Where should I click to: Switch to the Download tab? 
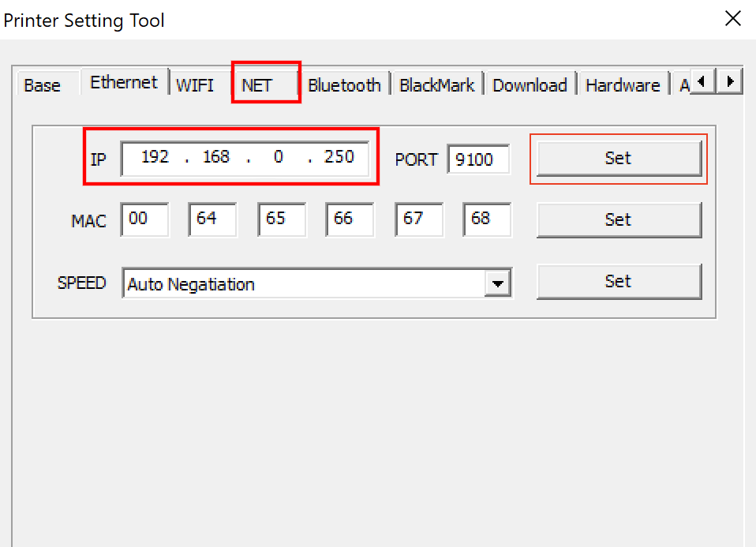530,85
